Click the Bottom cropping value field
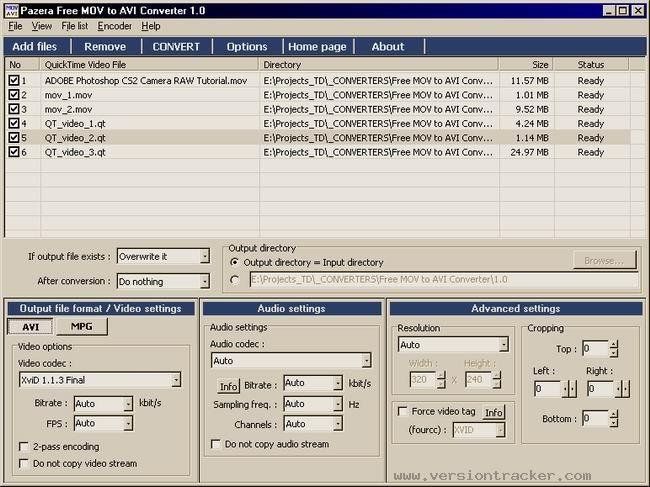 click(x=596, y=418)
